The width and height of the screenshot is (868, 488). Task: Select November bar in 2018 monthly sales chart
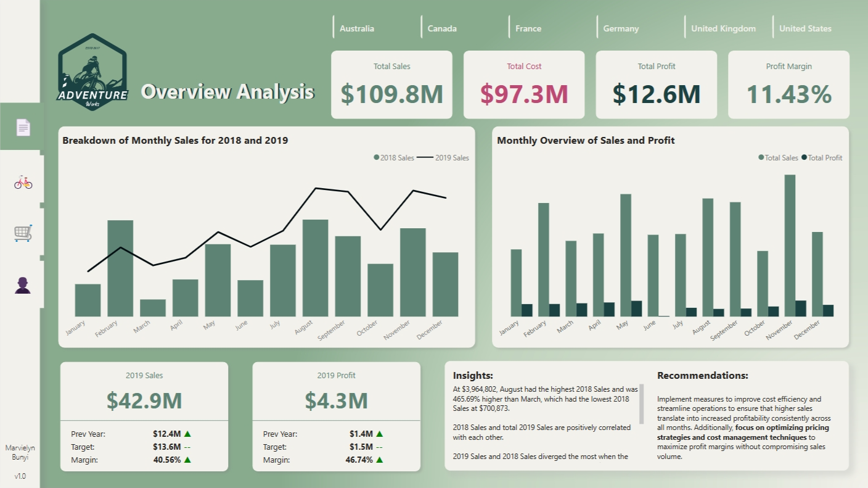click(x=413, y=272)
